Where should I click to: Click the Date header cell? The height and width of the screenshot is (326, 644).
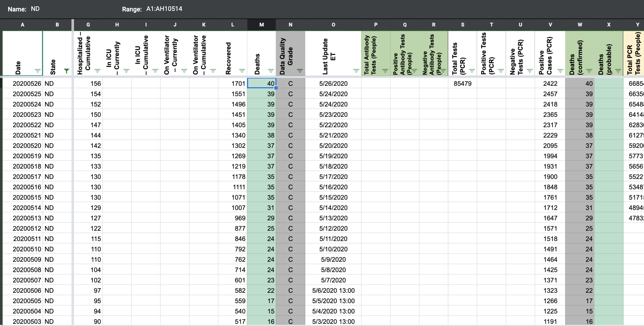pyautogui.click(x=23, y=53)
